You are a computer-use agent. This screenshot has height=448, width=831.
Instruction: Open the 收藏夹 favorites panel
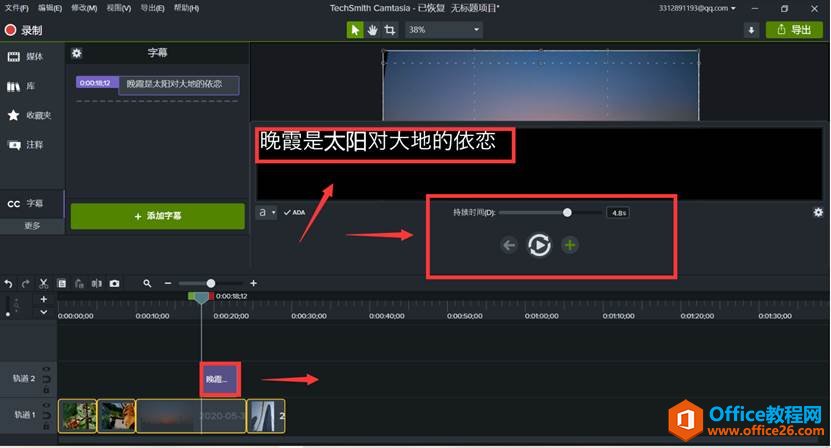tap(32, 115)
